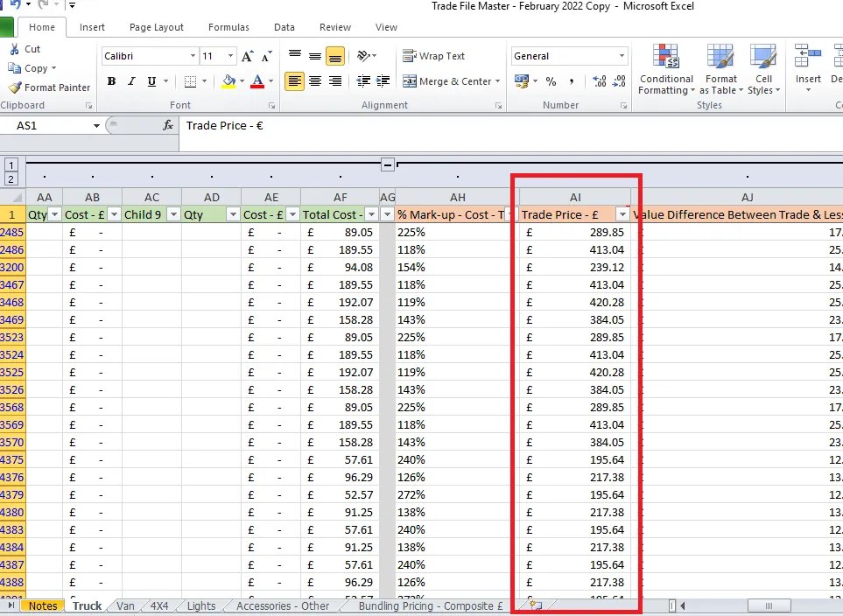Click the Borders icon
This screenshot has height=616, width=843.
click(190, 81)
